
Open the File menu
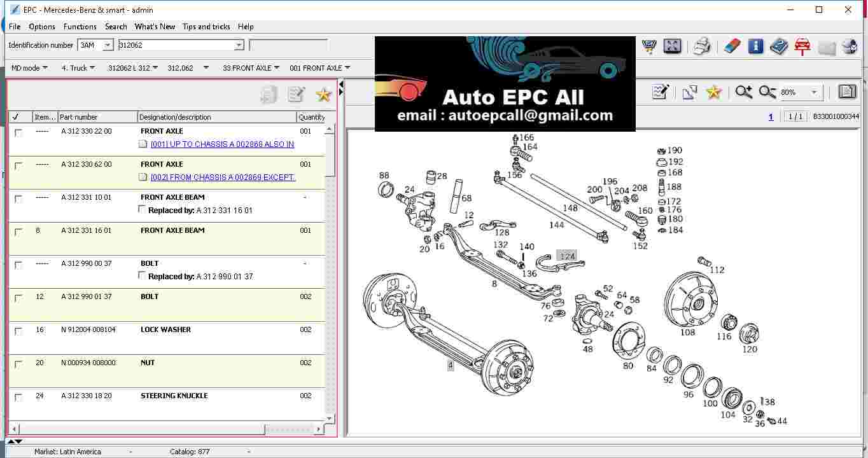(15, 27)
